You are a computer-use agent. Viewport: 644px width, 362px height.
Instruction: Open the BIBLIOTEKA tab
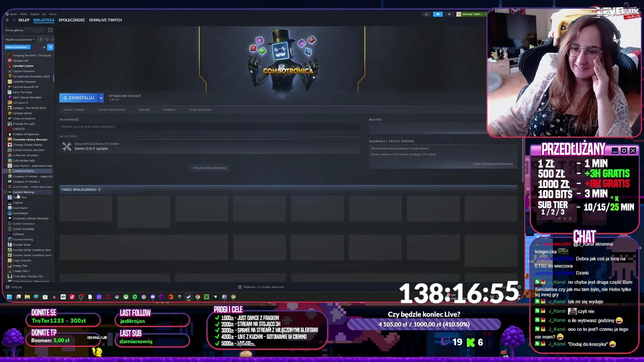pyautogui.click(x=44, y=20)
